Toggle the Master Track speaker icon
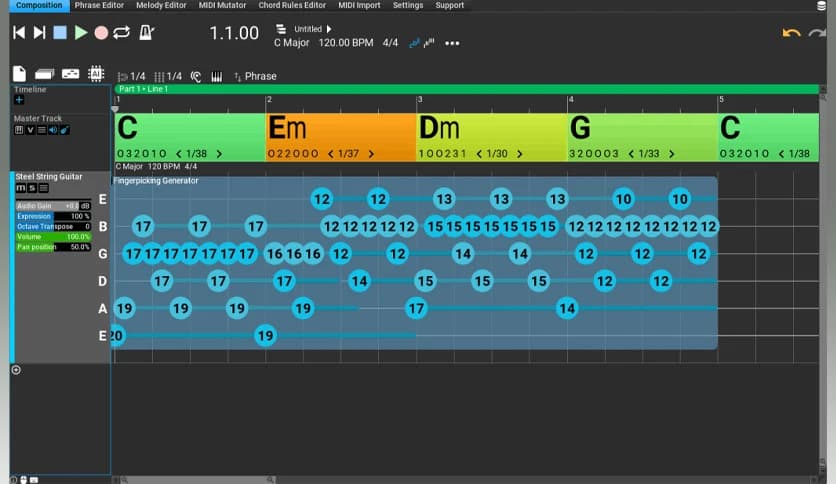Image resolution: width=836 pixels, height=484 pixels. coord(53,130)
